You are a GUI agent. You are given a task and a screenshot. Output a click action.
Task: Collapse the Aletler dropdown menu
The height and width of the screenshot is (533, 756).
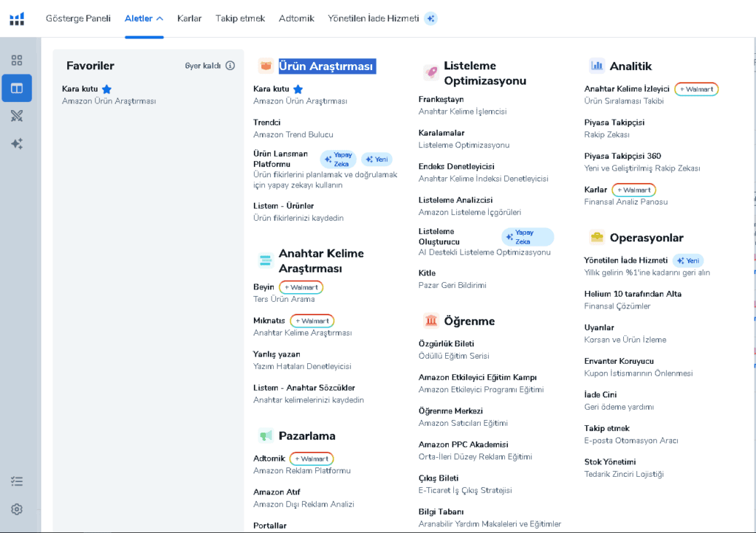pos(144,18)
